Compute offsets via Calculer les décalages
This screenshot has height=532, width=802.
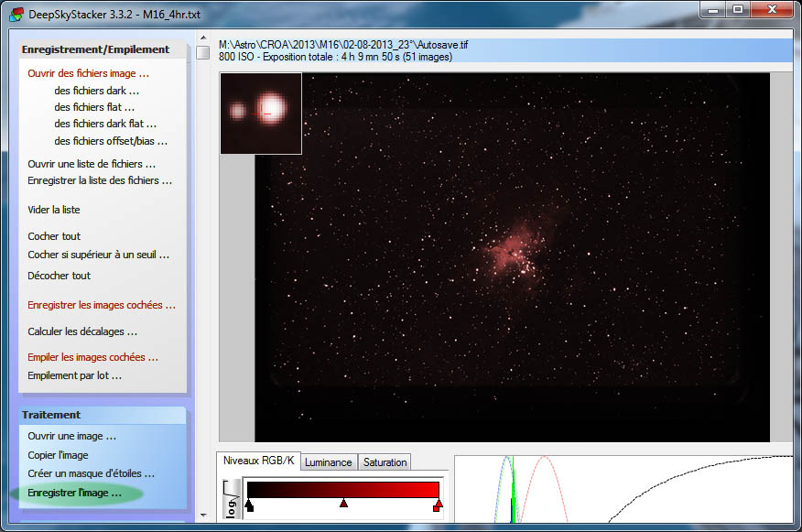tap(81, 331)
